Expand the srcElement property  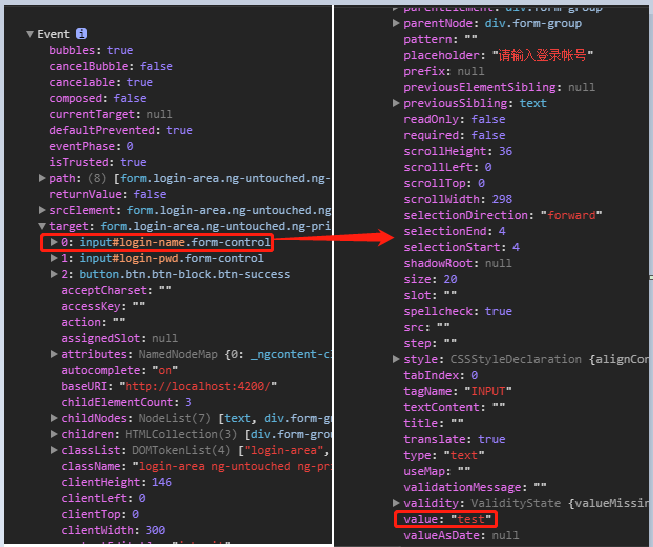click(42, 210)
